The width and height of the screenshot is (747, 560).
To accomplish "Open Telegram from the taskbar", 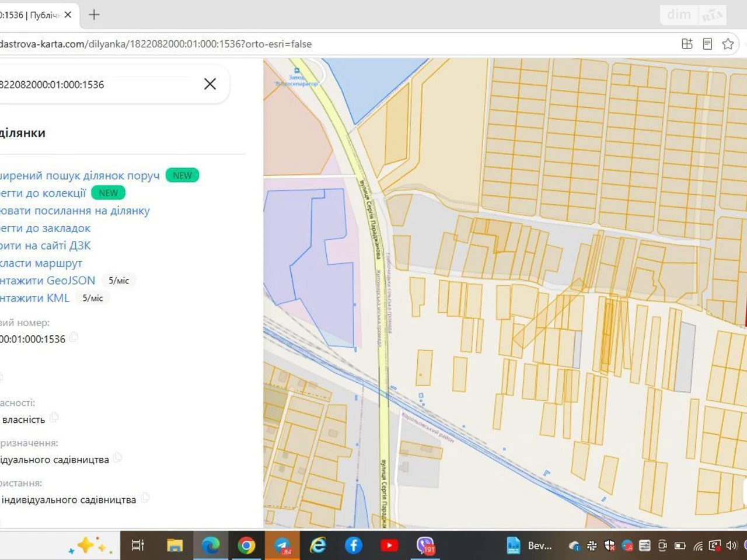I will [x=282, y=545].
